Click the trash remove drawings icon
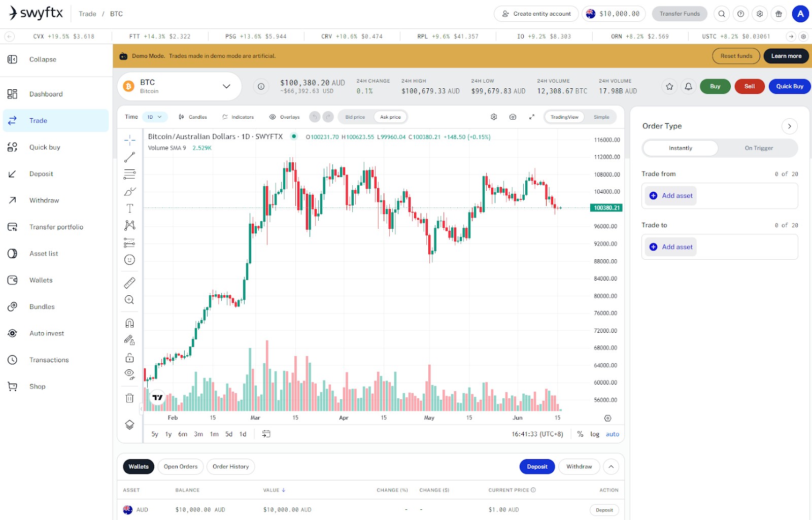The width and height of the screenshot is (812, 520). 129,398
